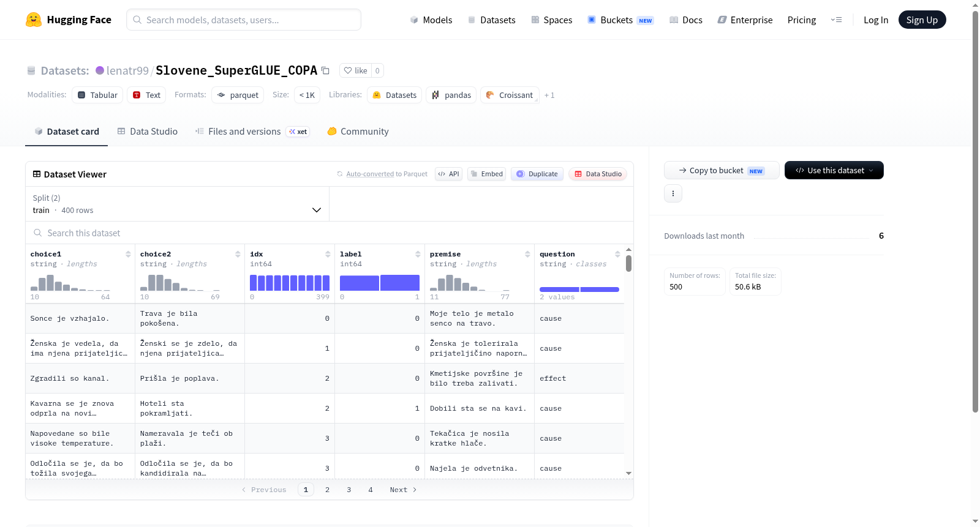
Task: Select the 'effect' question cell
Action: pos(579,378)
